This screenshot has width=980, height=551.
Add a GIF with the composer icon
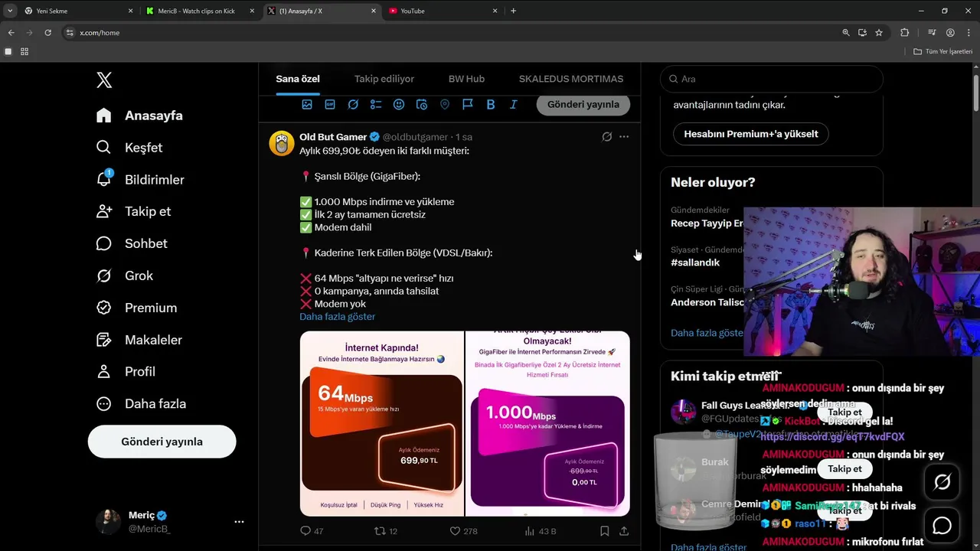(x=330, y=104)
